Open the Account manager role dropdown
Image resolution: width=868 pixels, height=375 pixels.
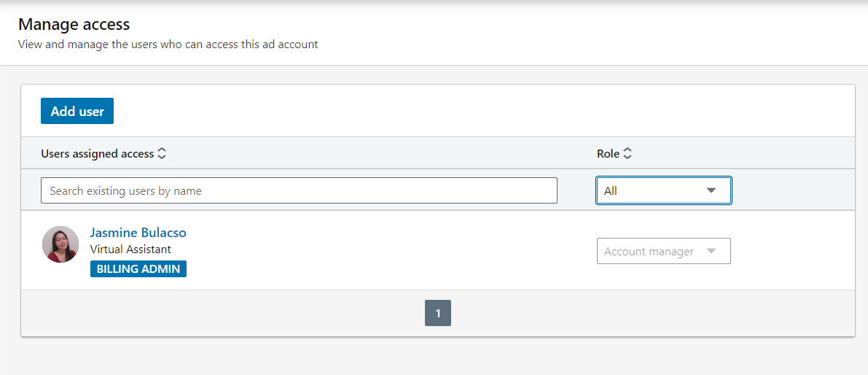[664, 251]
